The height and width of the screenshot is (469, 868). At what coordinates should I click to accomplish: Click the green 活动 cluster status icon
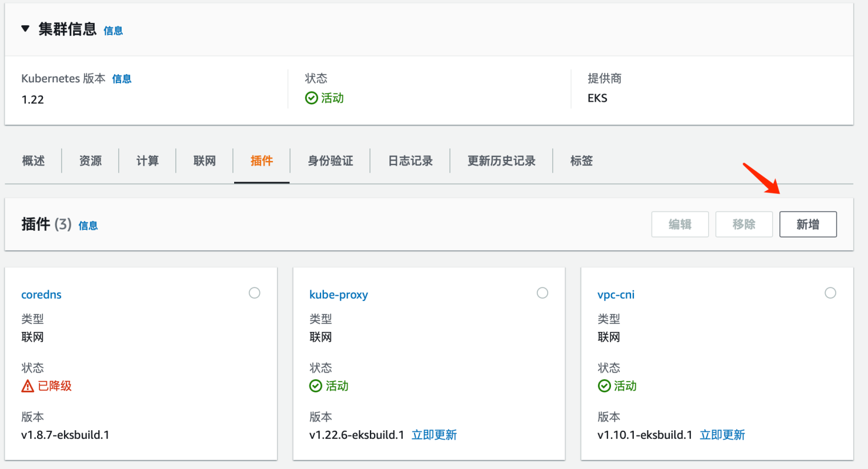click(311, 98)
